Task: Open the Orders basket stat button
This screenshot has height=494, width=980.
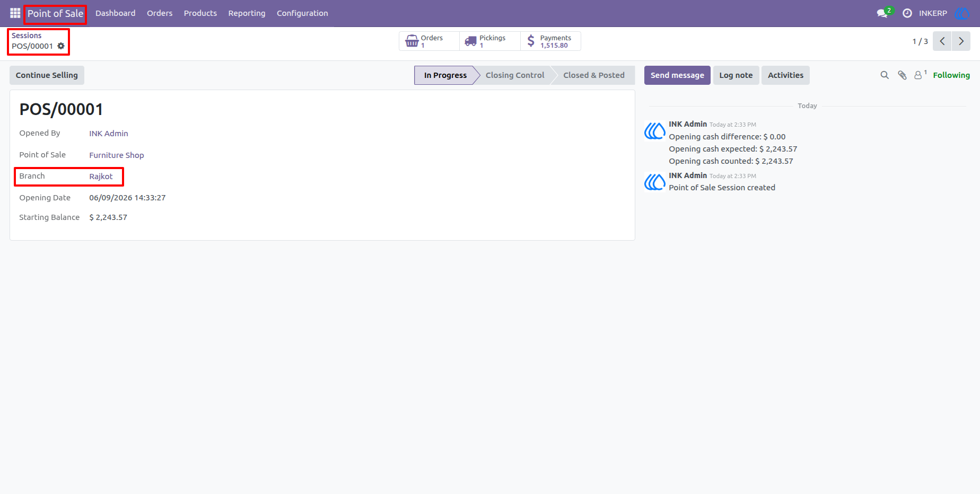Action: 429,41
